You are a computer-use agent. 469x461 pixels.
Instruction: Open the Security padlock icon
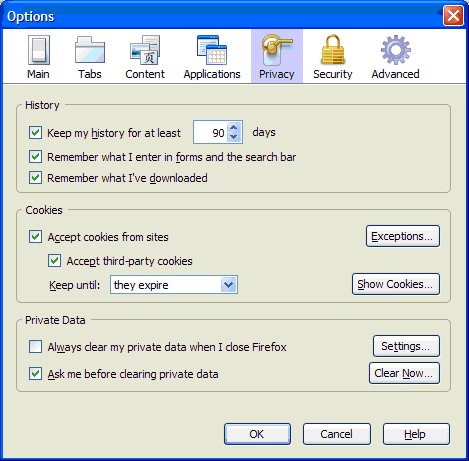coord(333,50)
